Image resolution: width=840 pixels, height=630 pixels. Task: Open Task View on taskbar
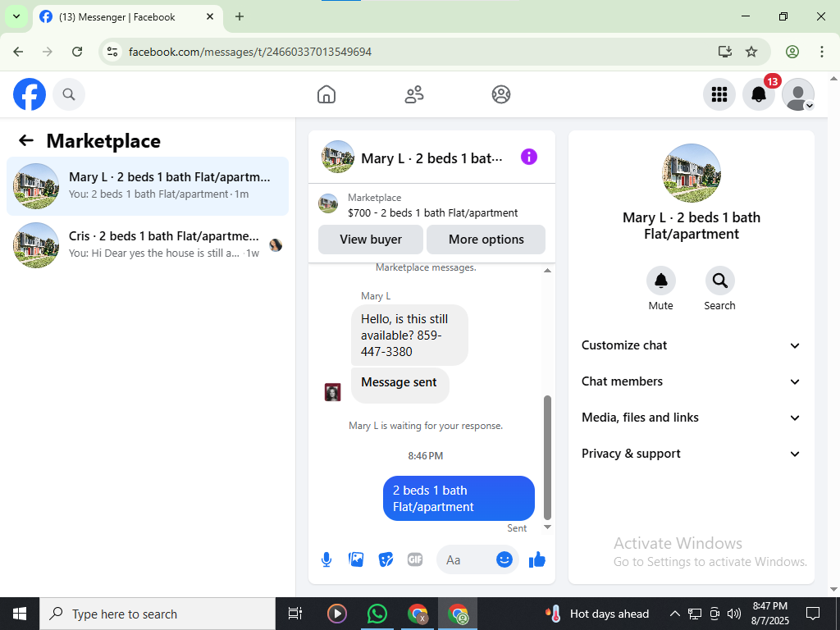(x=295, y=614)
